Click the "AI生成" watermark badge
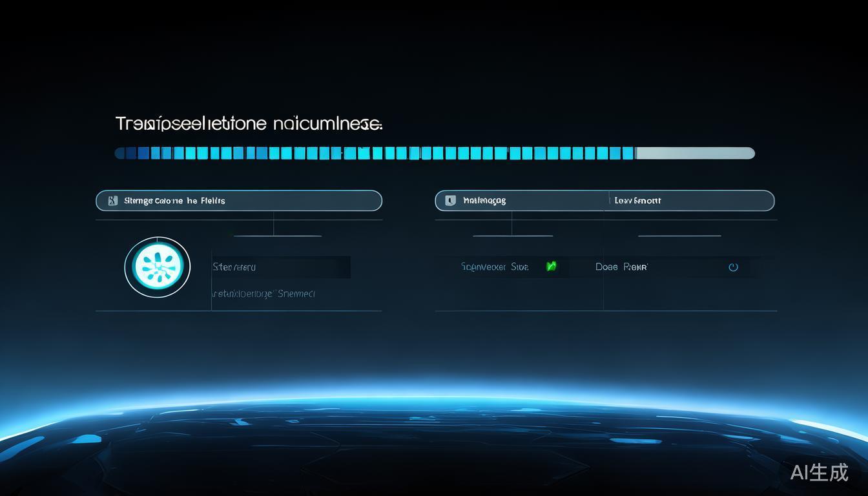 [x=819, y=472]
